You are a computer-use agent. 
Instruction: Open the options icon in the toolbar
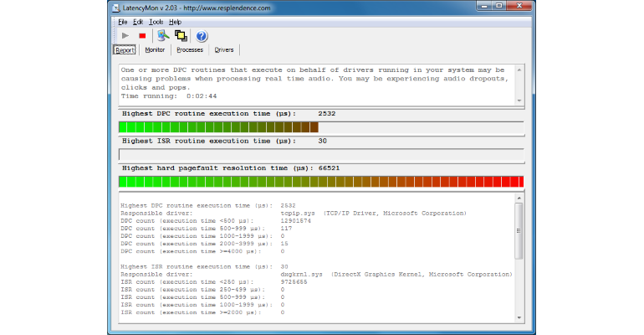pyautogui.click(x=163, y=36)
